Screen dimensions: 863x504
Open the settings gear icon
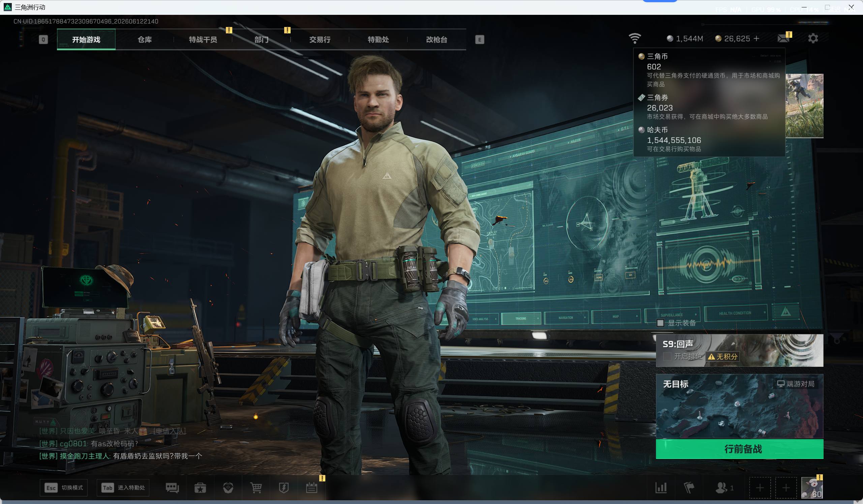(813, 38)
